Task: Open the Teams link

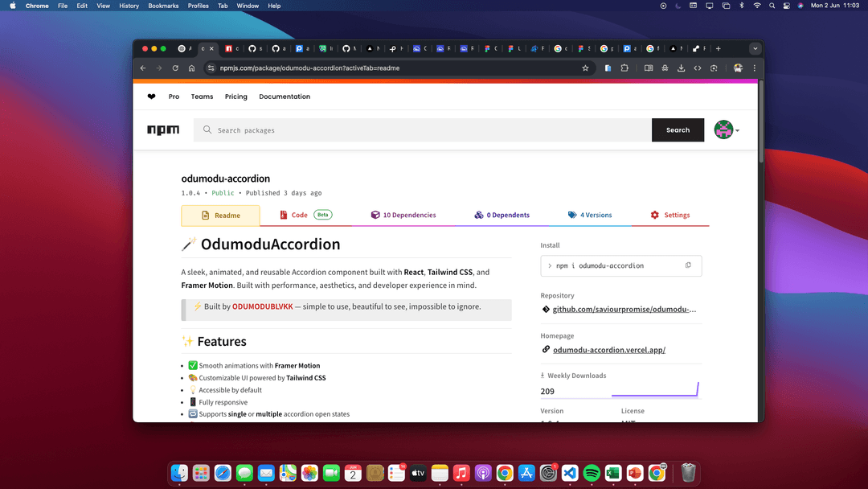Action: point(202,97)
